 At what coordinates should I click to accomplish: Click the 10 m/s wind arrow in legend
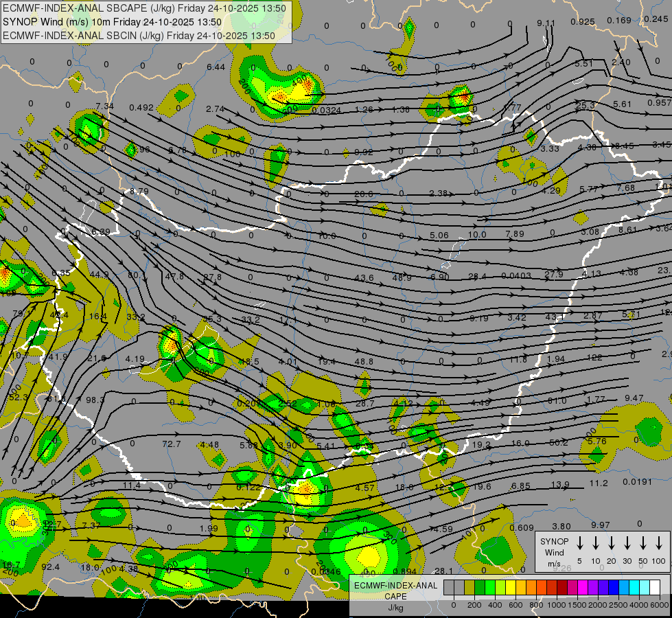[x=595, y=543]
